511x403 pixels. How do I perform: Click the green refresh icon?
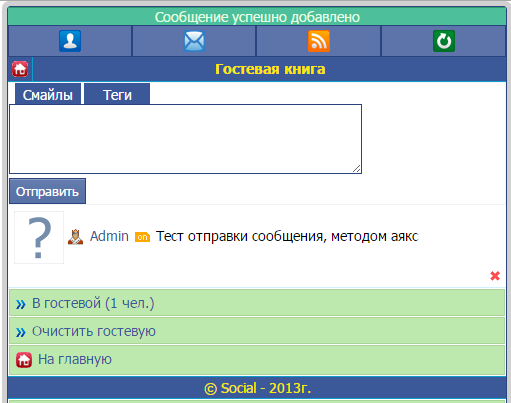(x=444, y=41)
